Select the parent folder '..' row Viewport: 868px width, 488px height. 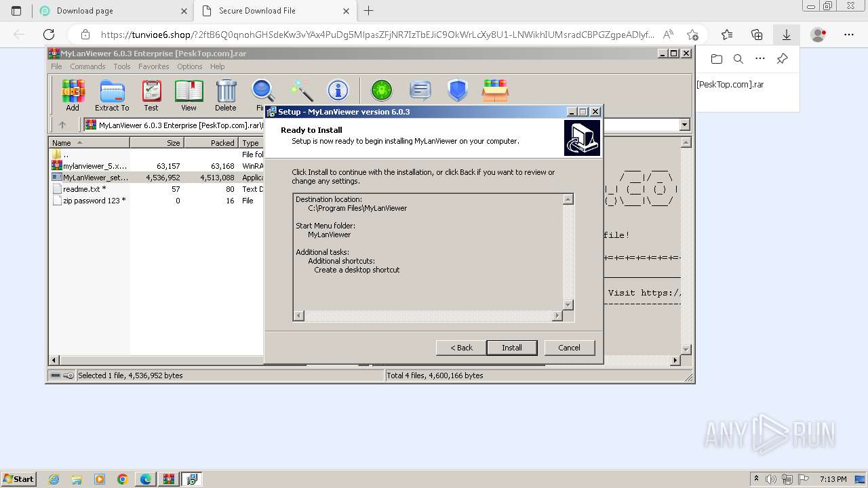pos(157,155)
